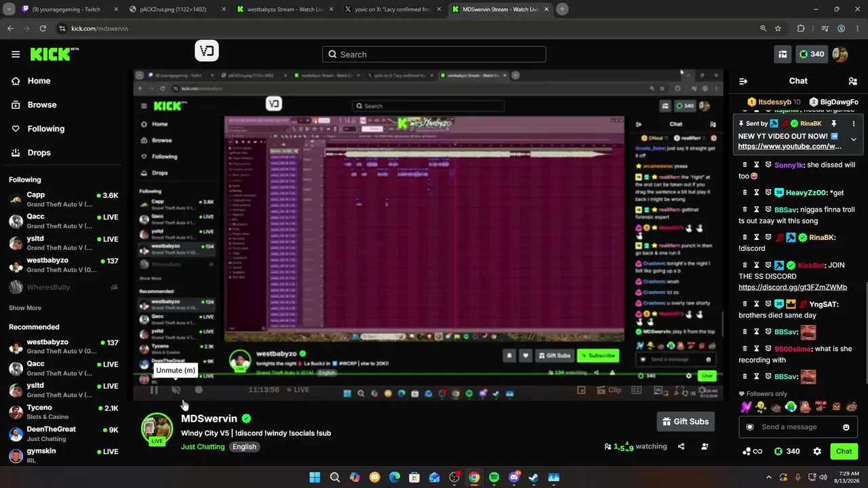Open the Just Chatting category

[x=203, y=447]
